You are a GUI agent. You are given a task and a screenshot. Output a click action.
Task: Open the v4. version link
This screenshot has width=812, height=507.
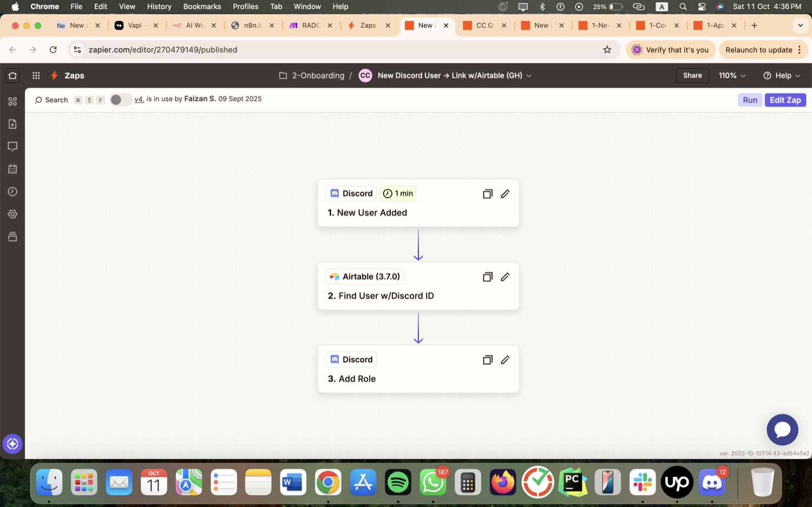pos(139,99)
